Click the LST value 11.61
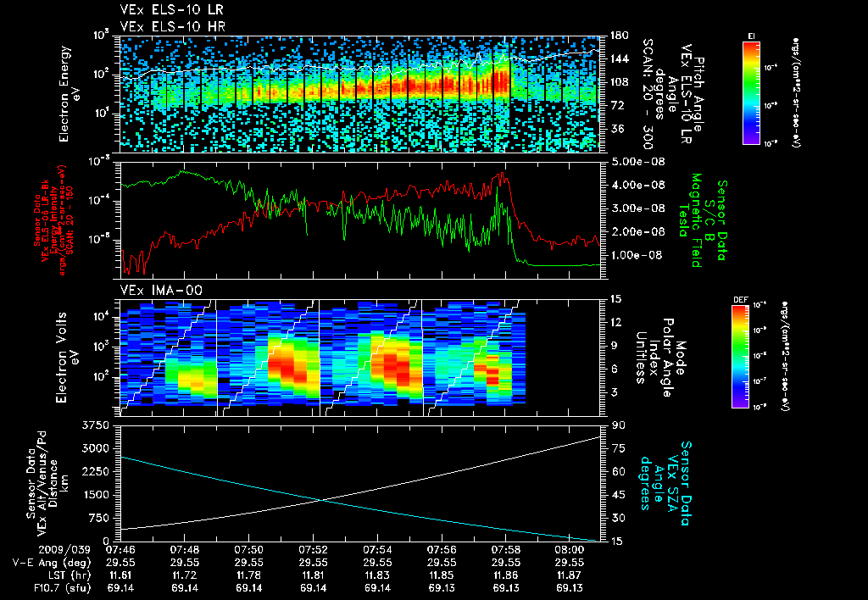Viewport: 868px width, 600px height. (x=120, y=575)
